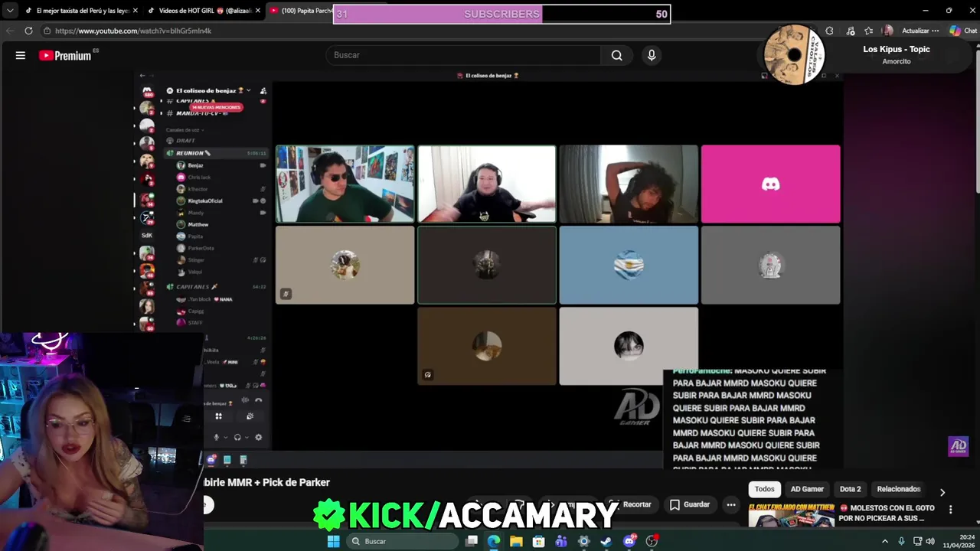
Task: Open the EL CHAT ENOJADO CON MATTHEW thumbnail
Action: click(x=791, y=514)
